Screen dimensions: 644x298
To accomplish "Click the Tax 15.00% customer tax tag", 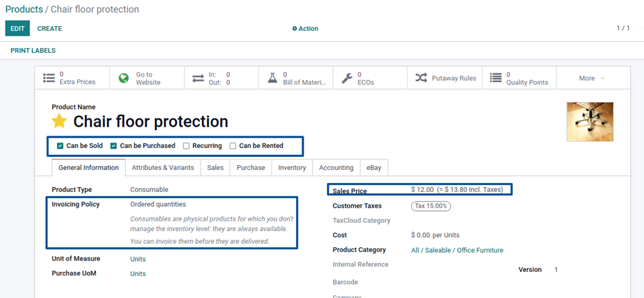I will click(431, 206).
